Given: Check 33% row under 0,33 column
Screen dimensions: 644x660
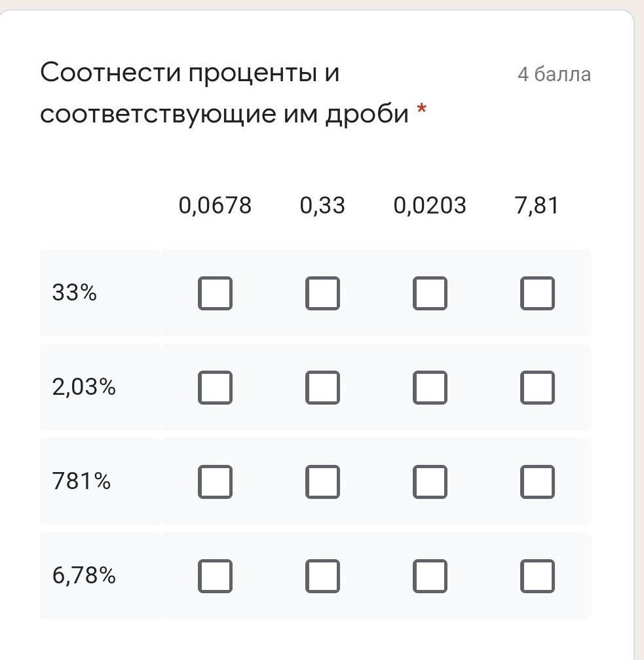Looking at the screenshot, I should [322, 293].
